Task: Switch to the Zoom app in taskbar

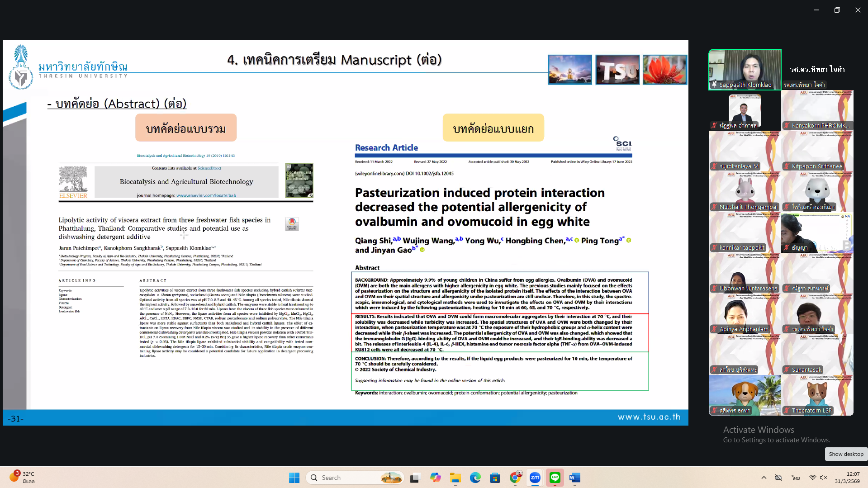Action: pyautogui.click(x=535, y=478)
